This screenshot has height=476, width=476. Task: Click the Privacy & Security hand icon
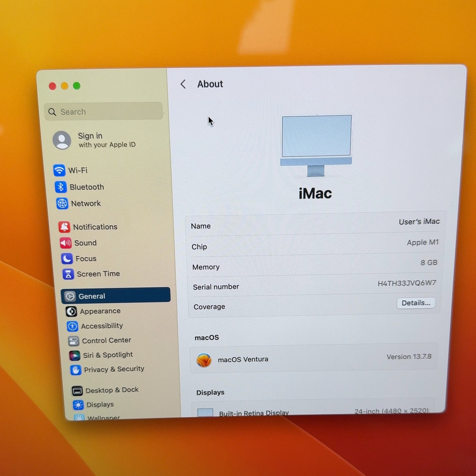click(x=76, y=370)
